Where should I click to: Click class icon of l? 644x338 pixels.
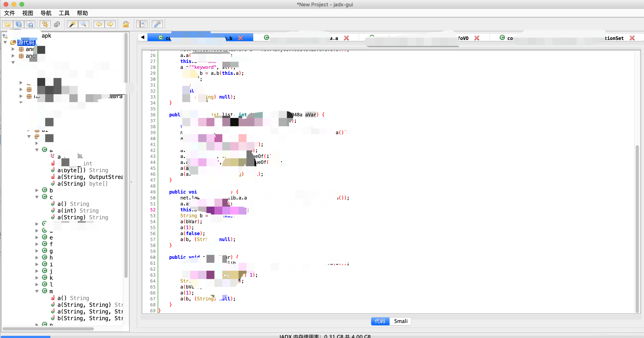coord(45,284)
